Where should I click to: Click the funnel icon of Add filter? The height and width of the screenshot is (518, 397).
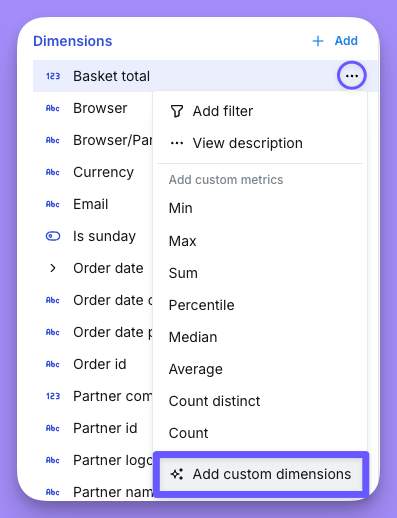(x=177, y=111)
